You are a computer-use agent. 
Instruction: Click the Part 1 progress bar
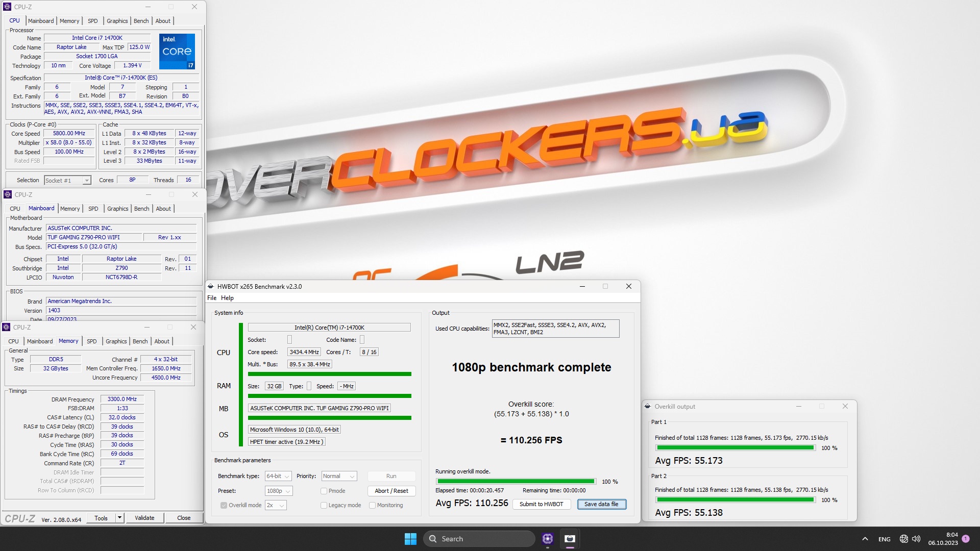(x=736, y=447)
